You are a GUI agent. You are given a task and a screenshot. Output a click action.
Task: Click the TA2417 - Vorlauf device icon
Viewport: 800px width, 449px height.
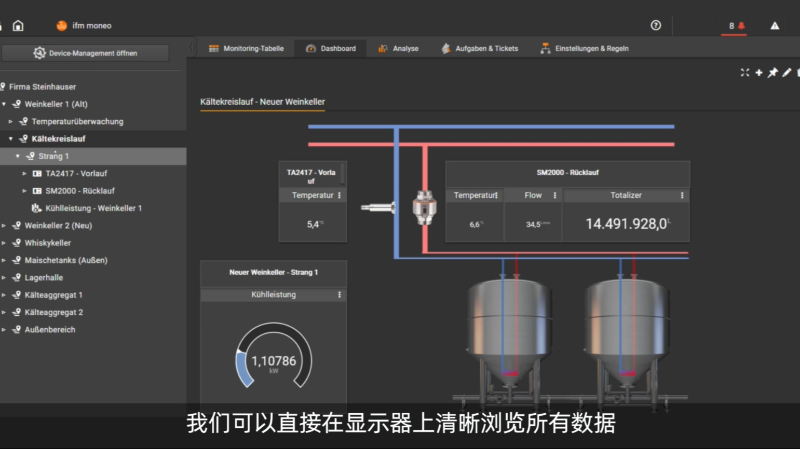pos(37,173)
